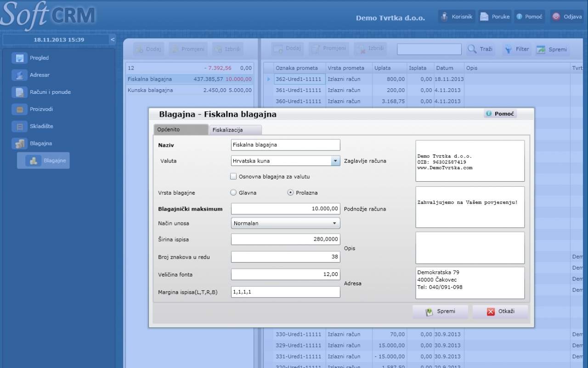This screenshot has height=368, width=588.
Task: Click the Spremi button in dialog
Action: pos(440,311)
